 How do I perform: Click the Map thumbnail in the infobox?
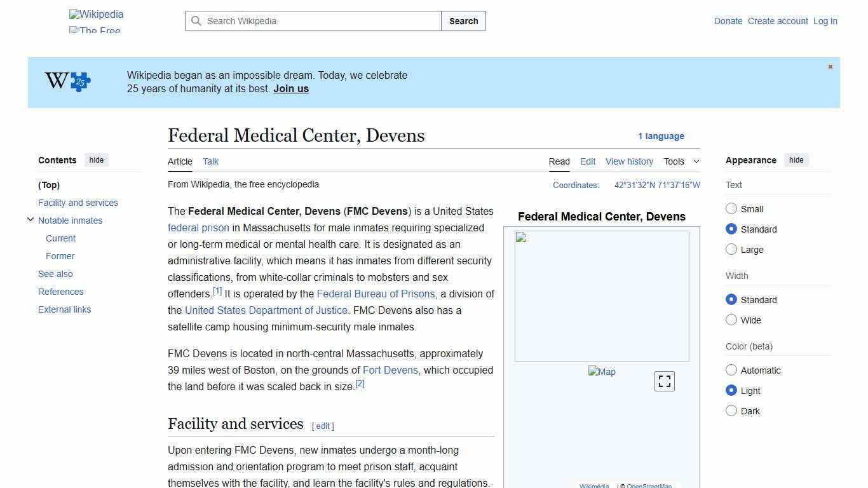(602, 372)
